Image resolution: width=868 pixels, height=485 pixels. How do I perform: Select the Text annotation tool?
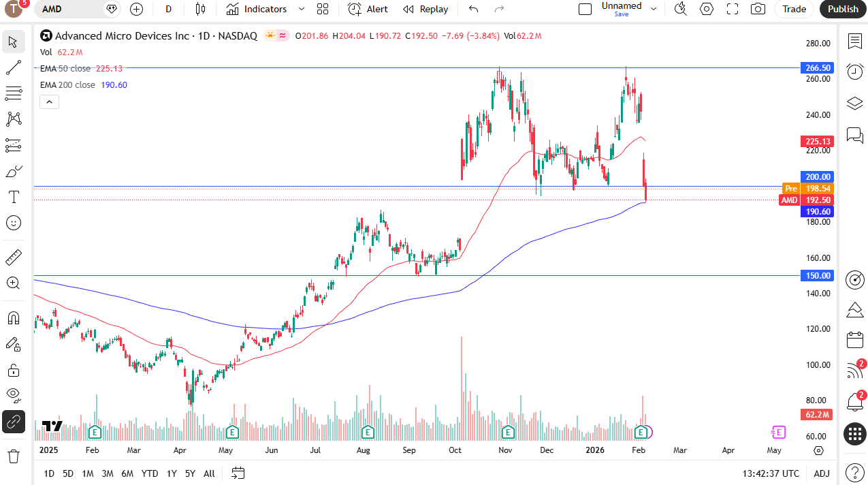click(13, 197)
